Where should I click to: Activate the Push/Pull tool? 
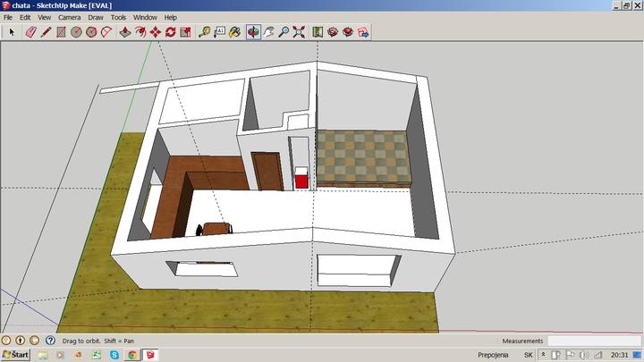tap(125, 32)
